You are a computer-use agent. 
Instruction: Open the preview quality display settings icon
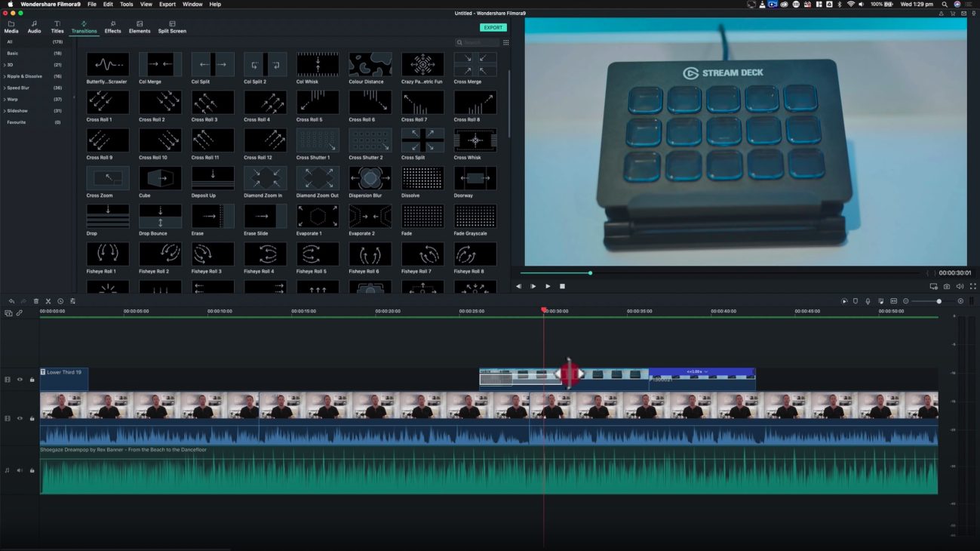coord(934,286)
